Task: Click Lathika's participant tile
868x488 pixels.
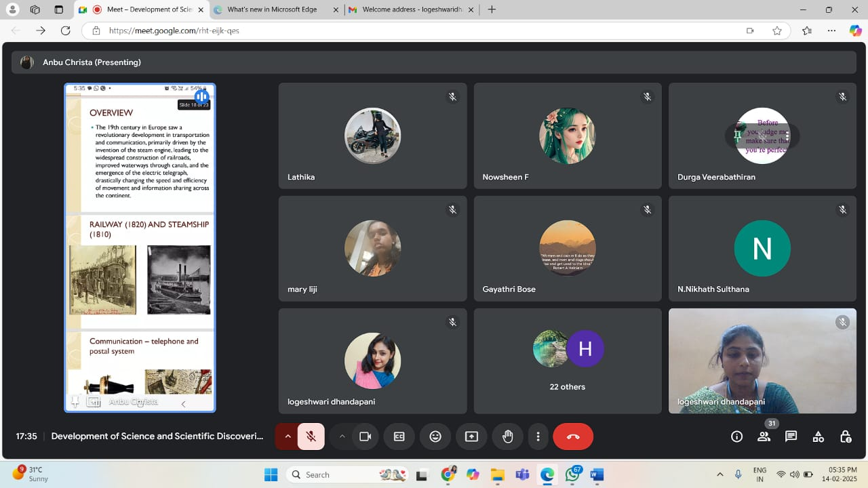Action: pos(372,136)
